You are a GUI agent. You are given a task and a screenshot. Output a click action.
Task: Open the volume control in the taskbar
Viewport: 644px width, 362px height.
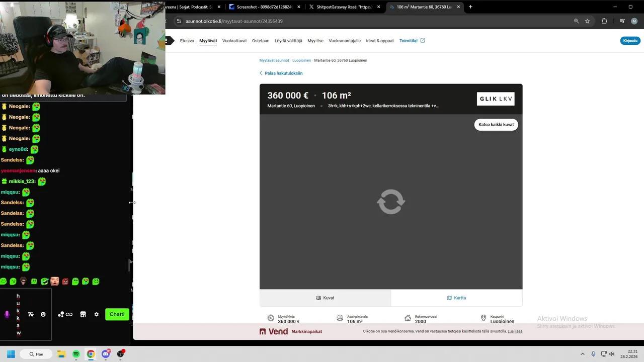611,354
